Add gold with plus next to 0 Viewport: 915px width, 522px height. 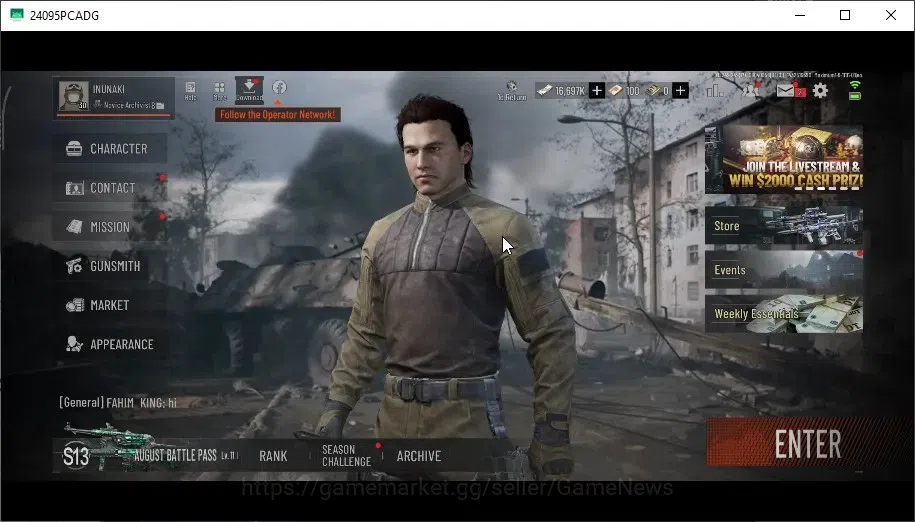[680, 90]
